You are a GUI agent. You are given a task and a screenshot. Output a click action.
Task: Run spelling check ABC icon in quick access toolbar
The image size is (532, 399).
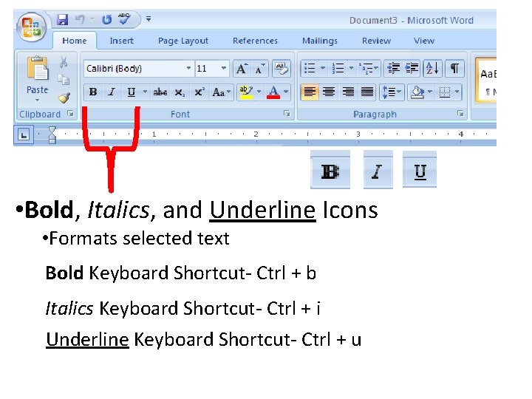[x=124, y=19]
